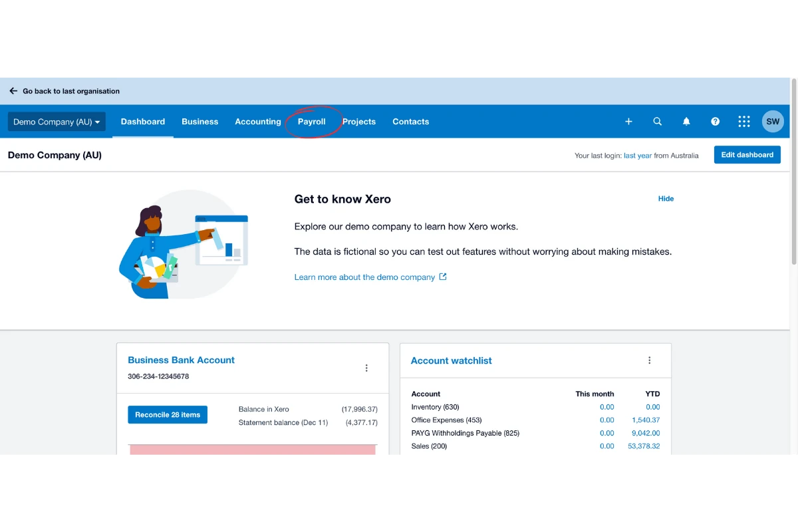Image resolution: width=798 pixels, height=532 pixels.
Task: Open the SW user avatar menu
Action: (773, 122)
